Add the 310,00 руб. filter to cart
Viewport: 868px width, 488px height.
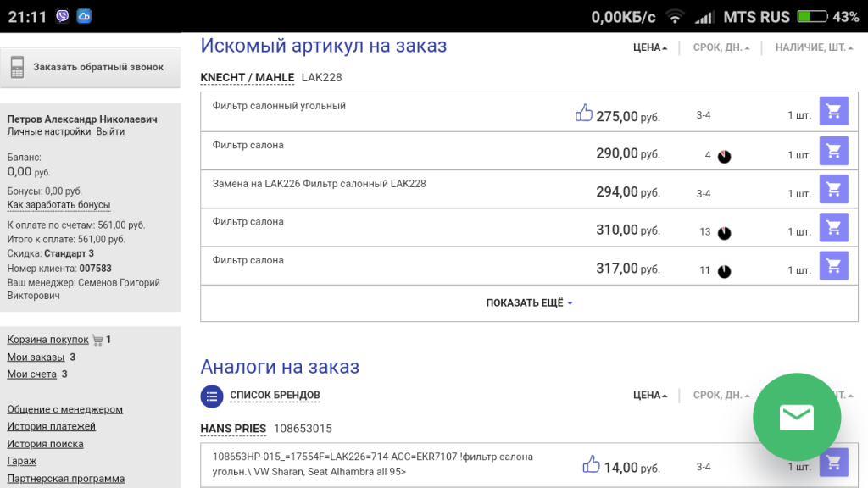tap(833, 226)
